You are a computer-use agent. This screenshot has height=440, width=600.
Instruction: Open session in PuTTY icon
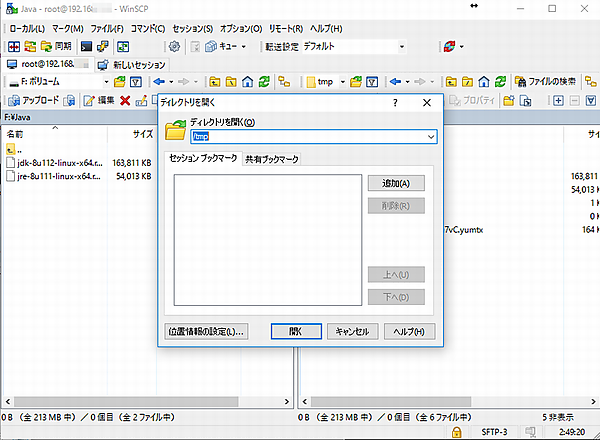(x=103, y=47)
